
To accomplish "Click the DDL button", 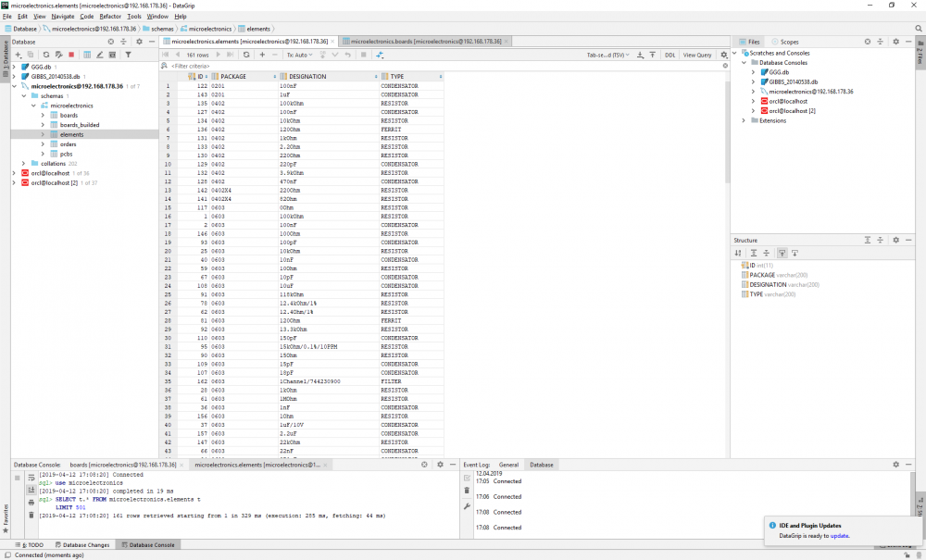I will 669,55.
